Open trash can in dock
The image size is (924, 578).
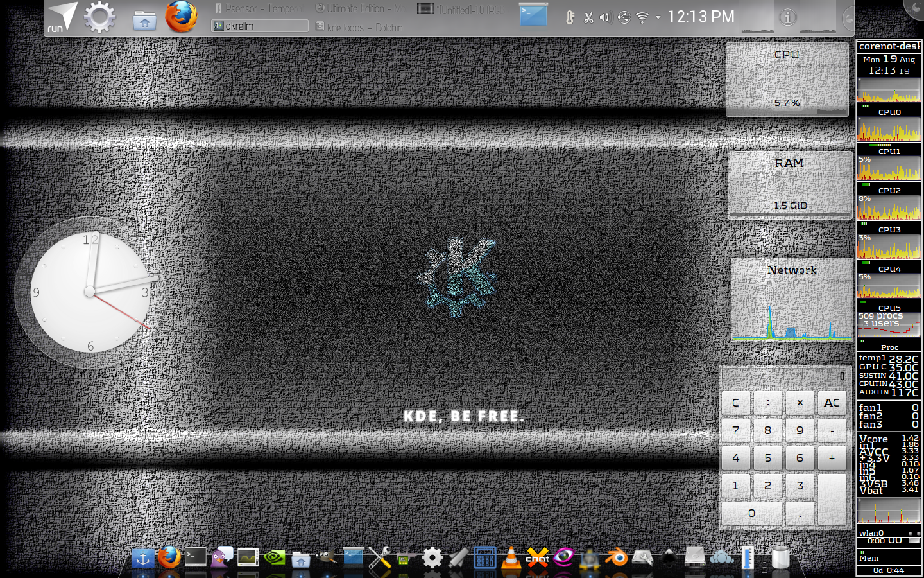pos(780,557)
